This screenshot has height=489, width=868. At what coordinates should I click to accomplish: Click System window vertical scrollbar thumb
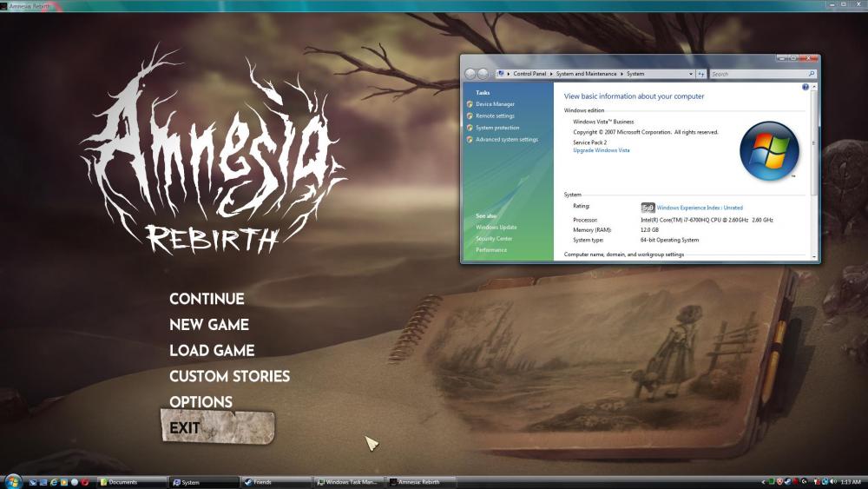tap(814, 143)
